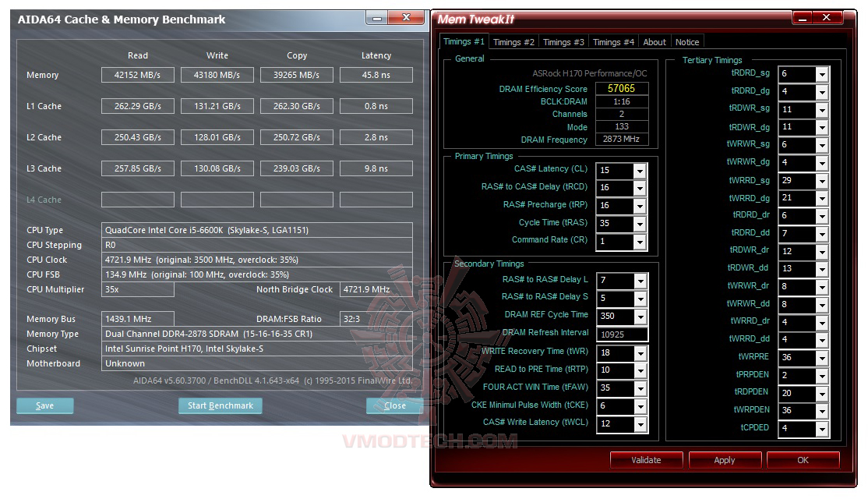Select the Timings #1 tab

coord(464,41)
